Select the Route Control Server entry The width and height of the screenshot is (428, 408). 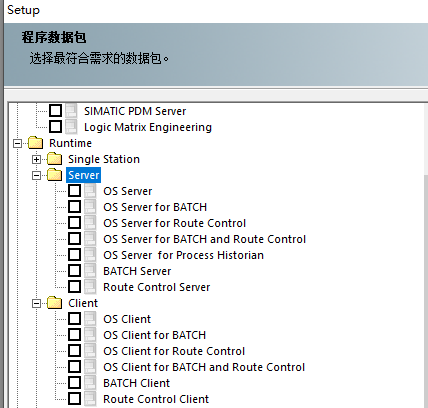tap(157, 287)
